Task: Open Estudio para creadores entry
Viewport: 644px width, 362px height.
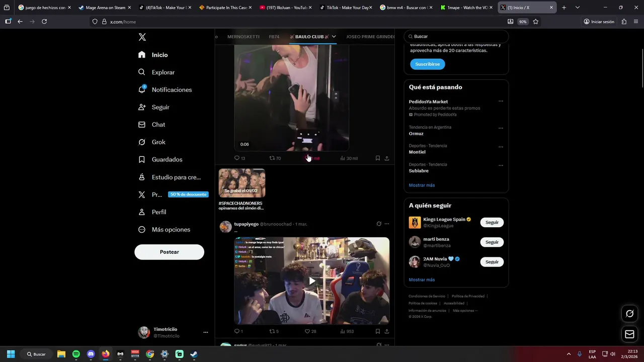Action: (170, 177)
